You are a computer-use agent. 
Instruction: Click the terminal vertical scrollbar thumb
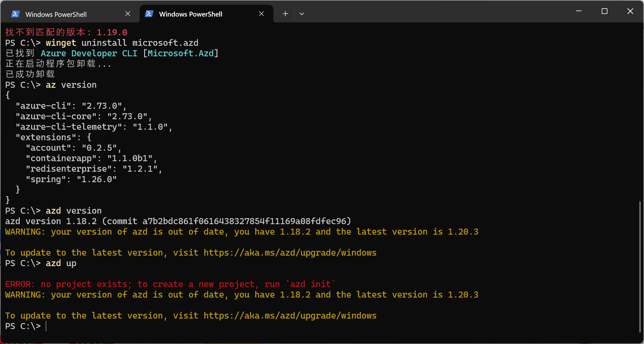[640, 266]
